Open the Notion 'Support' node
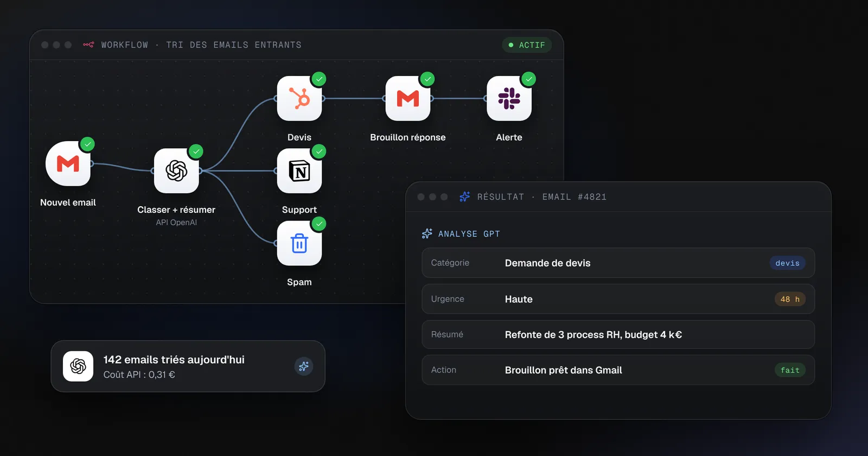Viewport: 868px width, 456px height. [x=299, y=170]
